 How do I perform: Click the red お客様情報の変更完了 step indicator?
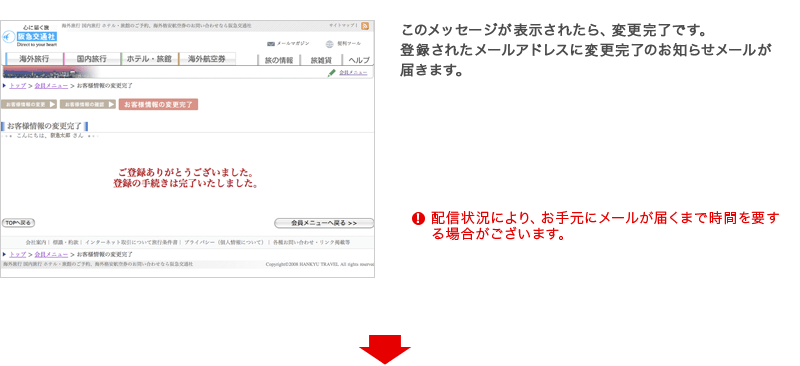(x=158, y=104)
